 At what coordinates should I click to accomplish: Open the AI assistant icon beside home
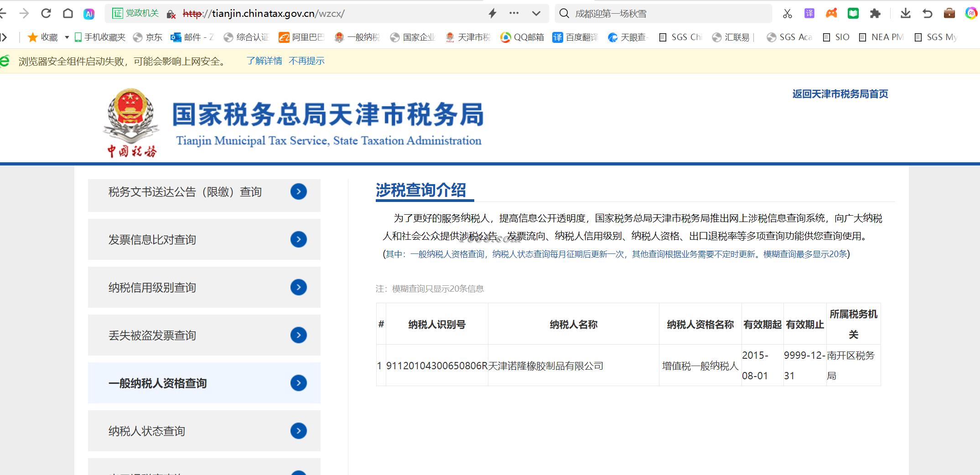click(89, 14)
